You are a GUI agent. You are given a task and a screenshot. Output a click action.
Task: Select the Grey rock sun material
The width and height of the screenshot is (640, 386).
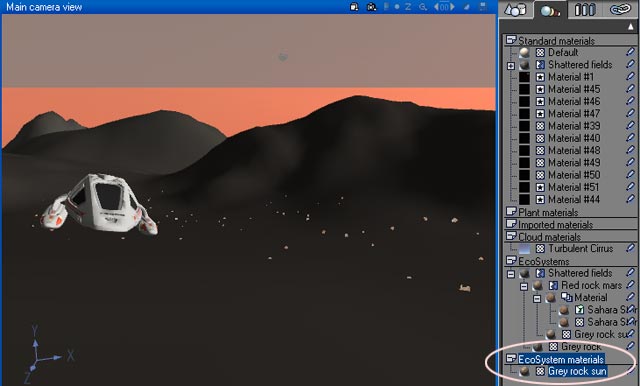(577, 371)
